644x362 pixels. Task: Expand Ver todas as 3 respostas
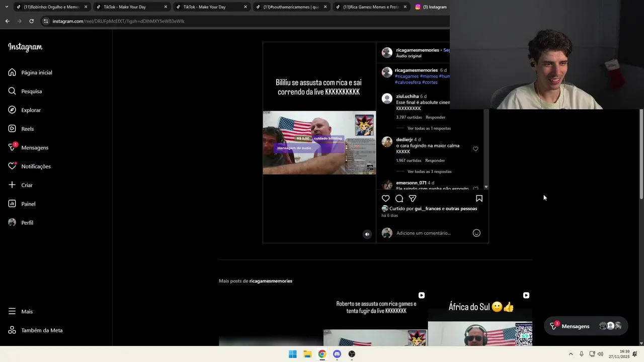click(x=429, y=171)
